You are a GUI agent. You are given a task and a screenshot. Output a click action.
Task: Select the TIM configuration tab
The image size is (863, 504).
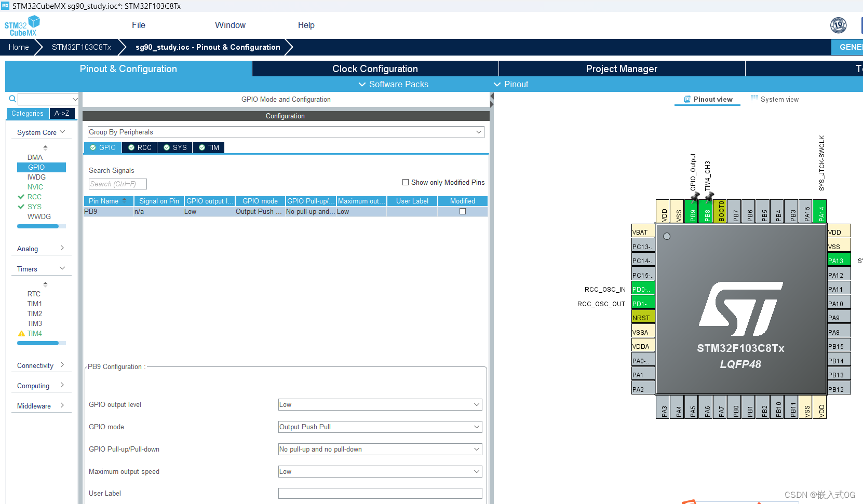click(x=209, y=147)
